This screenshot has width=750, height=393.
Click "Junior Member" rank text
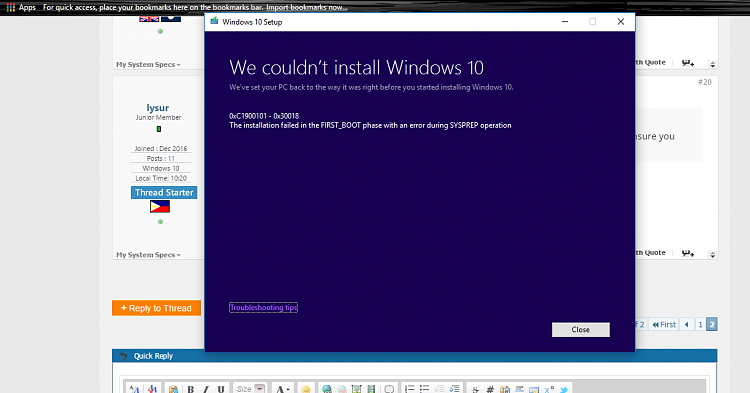(x=158, y=118)
